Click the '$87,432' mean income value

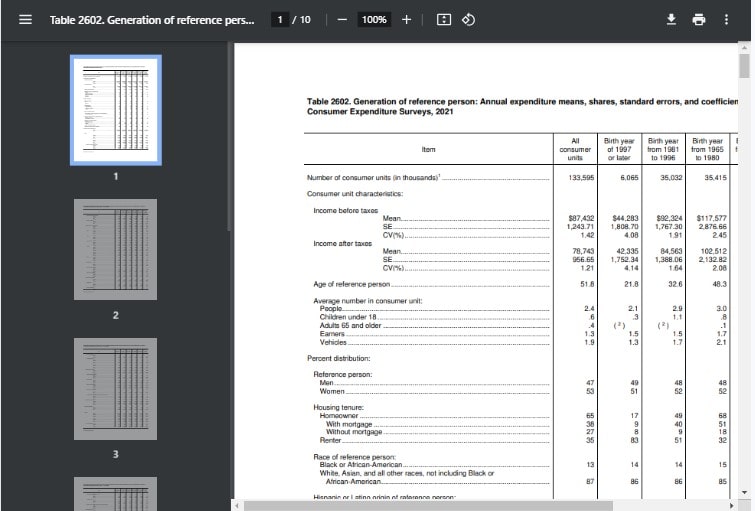point(581,218)
